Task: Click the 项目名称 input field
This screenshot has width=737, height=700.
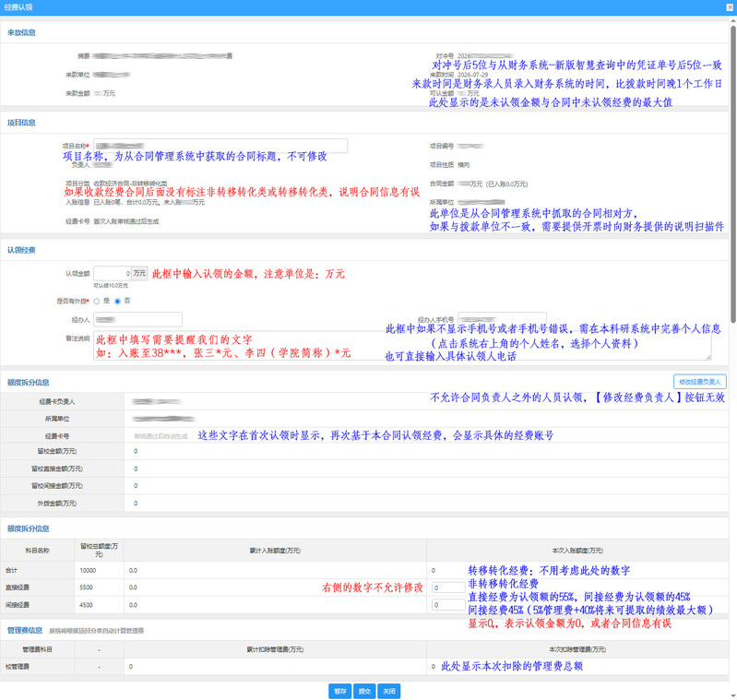Action: tap(220, 146)
